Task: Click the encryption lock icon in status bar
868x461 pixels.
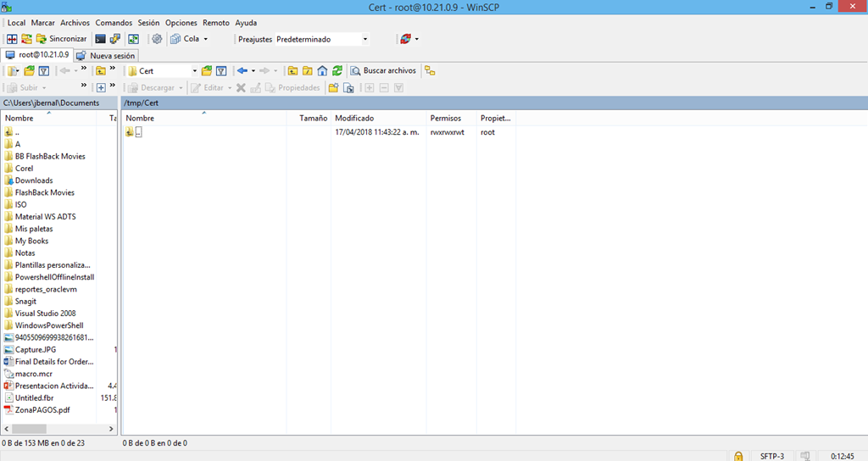Action: pos(738,456)
